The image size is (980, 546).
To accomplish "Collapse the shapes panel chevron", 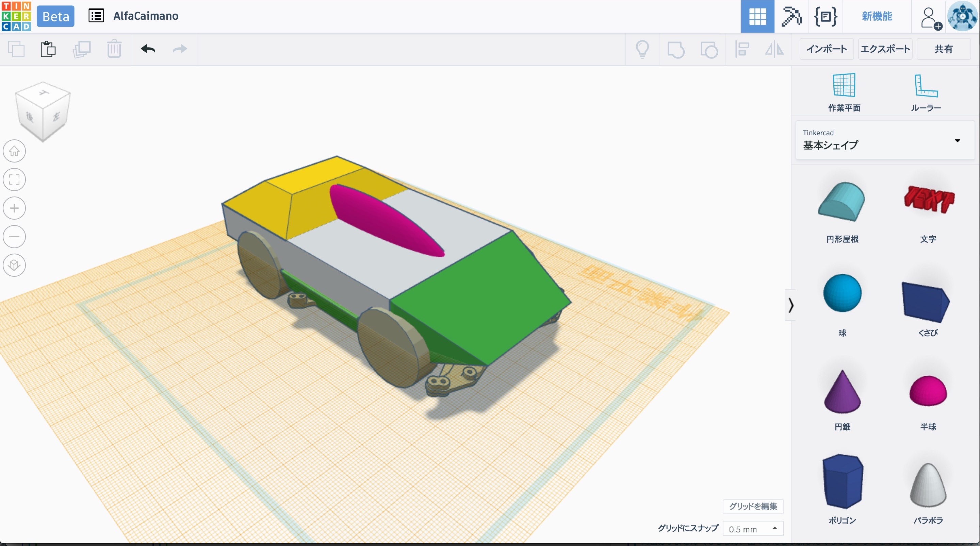I will pos(790,305).
